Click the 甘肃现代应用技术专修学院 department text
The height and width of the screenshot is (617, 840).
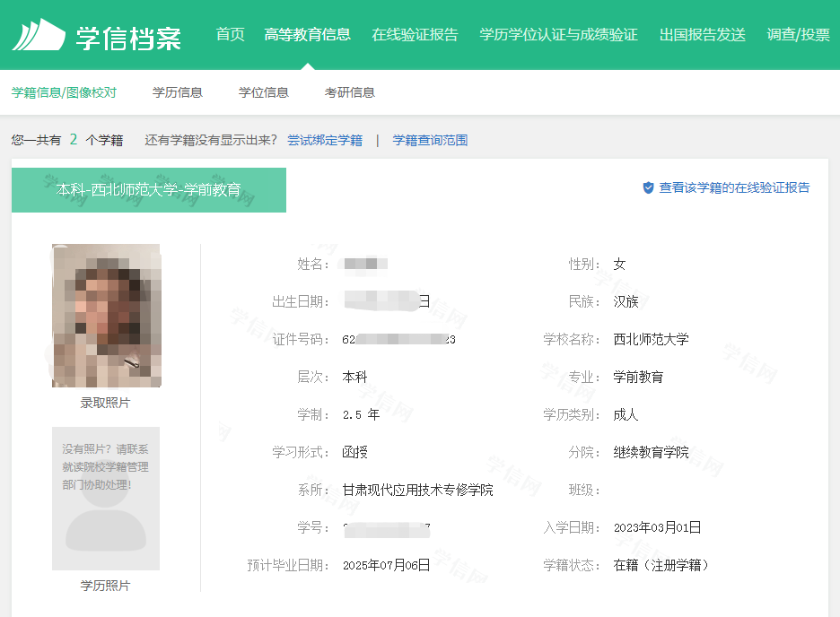418,491
